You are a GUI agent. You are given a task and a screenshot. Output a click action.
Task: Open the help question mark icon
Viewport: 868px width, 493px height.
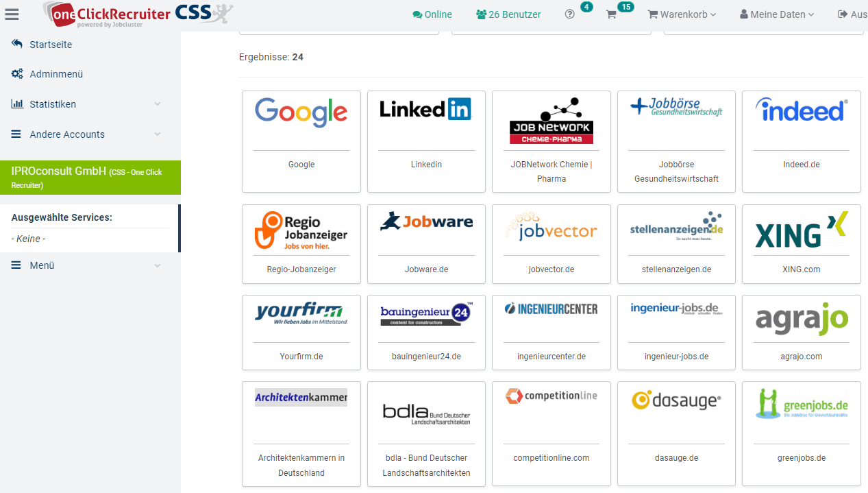569,14
